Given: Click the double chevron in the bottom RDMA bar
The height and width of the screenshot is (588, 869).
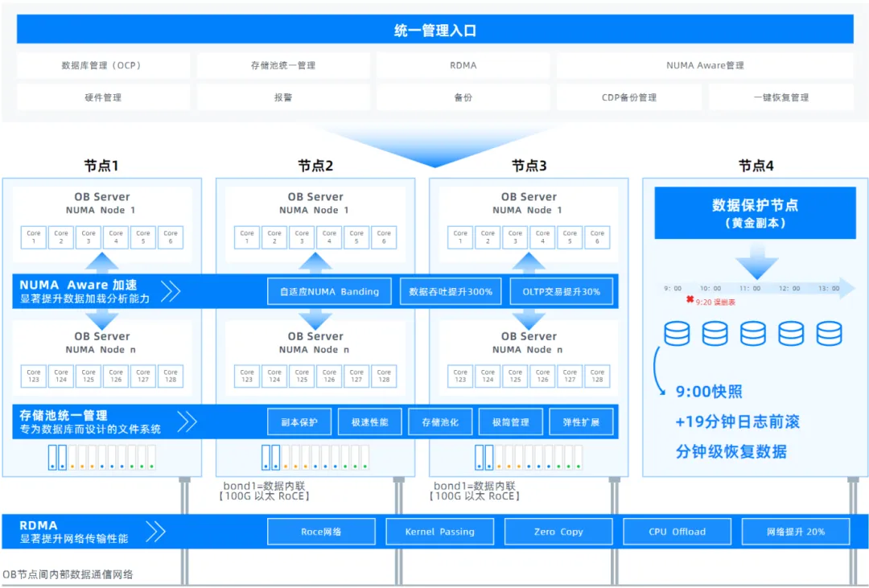Looking at the screenshot, I should (155, 532).
